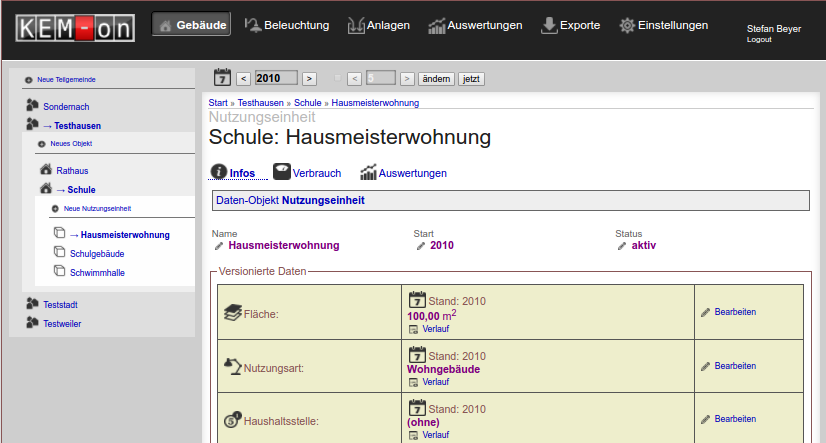Click the plus icon before Neue Teilgemeinde
The width and height of the screenshot is (826, 443).
[28, 80]
